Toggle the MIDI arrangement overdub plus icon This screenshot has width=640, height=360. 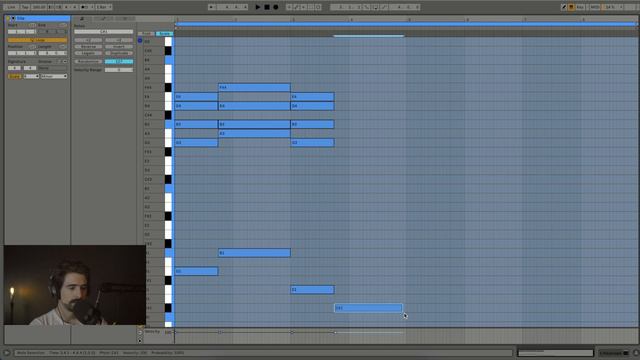tap(289, 7)
